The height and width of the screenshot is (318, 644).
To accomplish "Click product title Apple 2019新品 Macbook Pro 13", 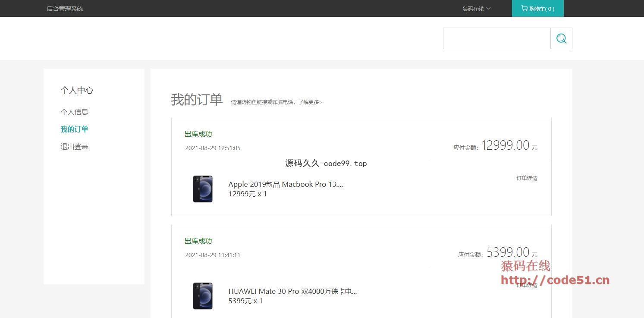I will [286, 184].
